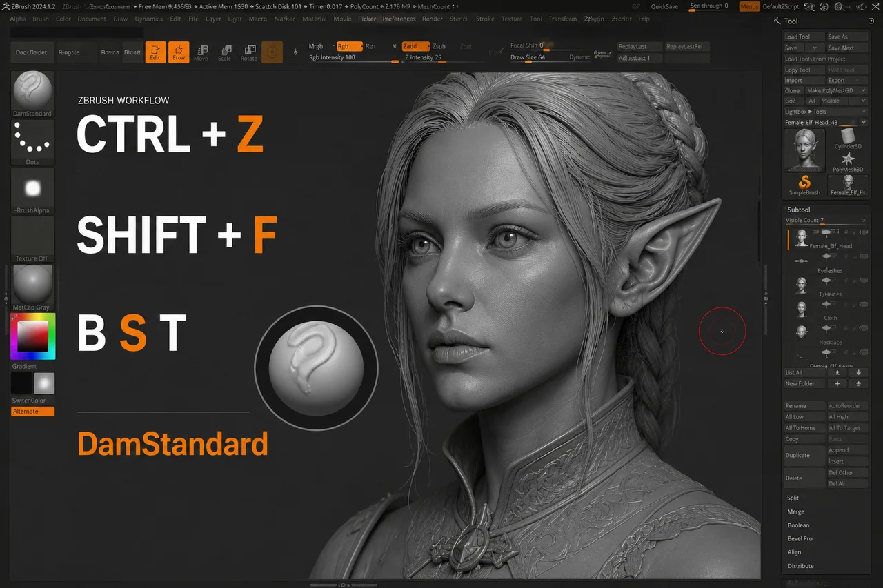Viewport: 883px width, 588px height.
Task: Open the Brush menu
Action: point(41,19)
